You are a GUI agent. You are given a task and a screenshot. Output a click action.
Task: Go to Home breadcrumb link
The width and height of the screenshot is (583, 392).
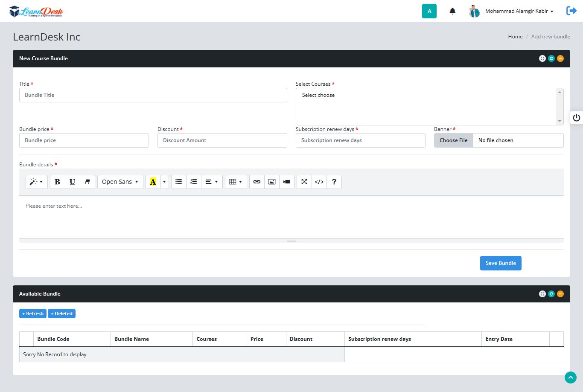515,37
